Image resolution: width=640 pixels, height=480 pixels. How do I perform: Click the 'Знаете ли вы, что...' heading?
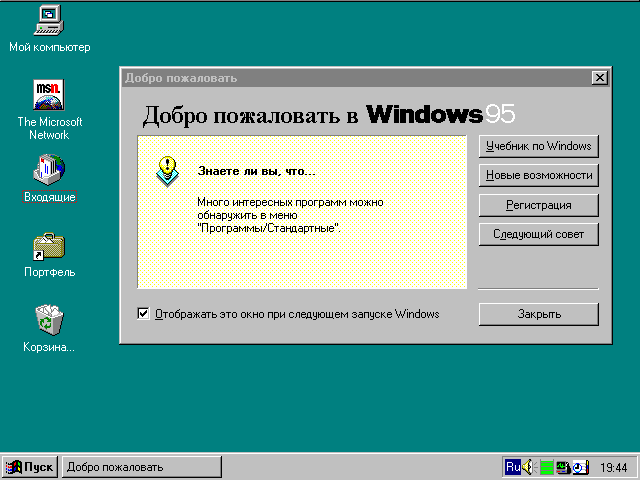coord(256,171)
